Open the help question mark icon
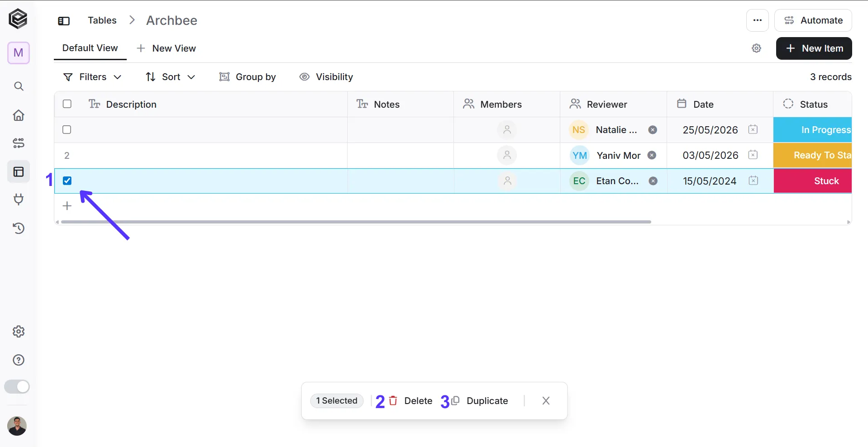The image size is (868, 447). 19,360
